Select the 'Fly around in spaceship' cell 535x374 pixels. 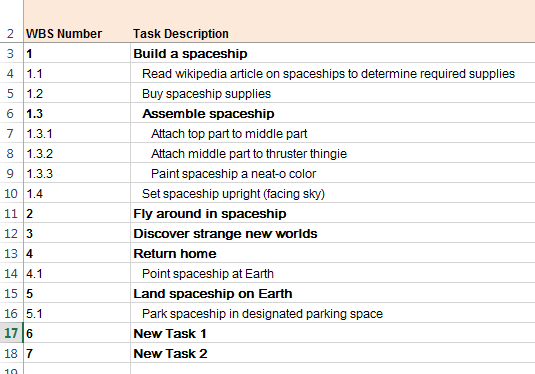(x=333, y=213)
